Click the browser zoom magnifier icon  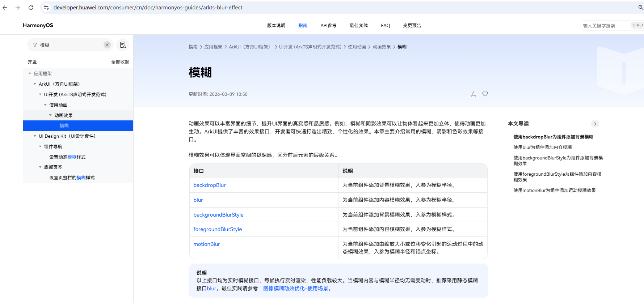pyautogui.click(x=640, y=8)
